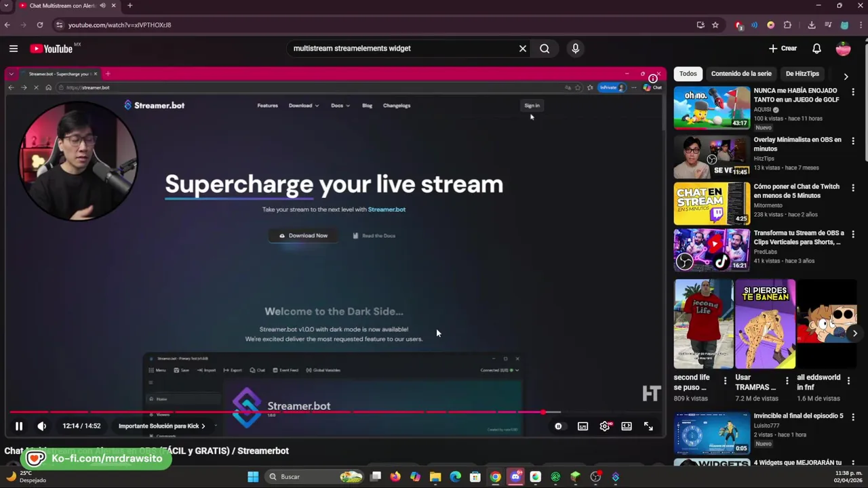
Task: Open the Crear button
Action: 783,48
